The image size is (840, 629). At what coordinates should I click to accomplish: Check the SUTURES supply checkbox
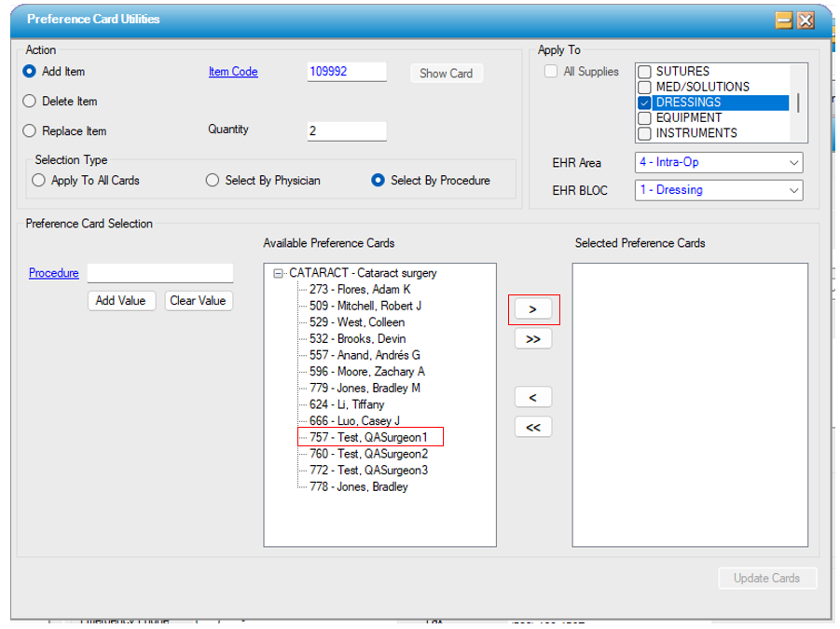[x=644, y=72]
